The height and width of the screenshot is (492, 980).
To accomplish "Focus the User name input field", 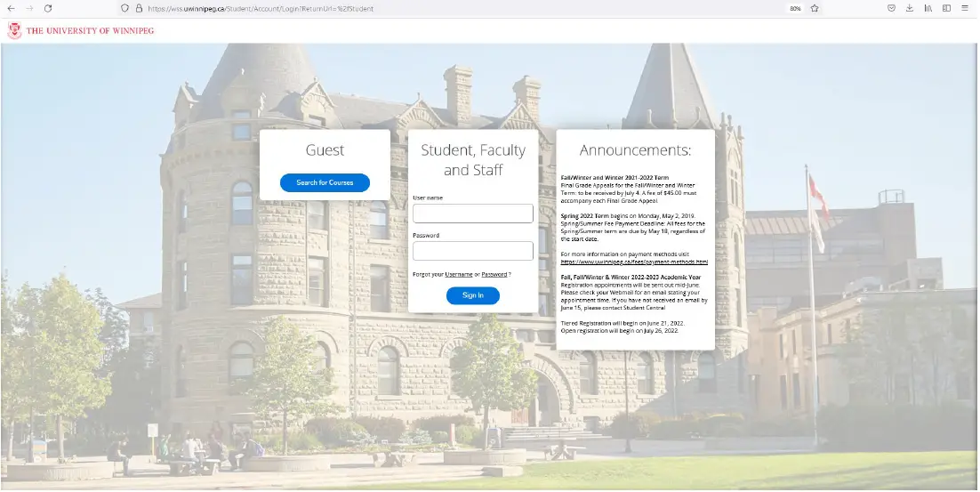I will coord(472,214).
